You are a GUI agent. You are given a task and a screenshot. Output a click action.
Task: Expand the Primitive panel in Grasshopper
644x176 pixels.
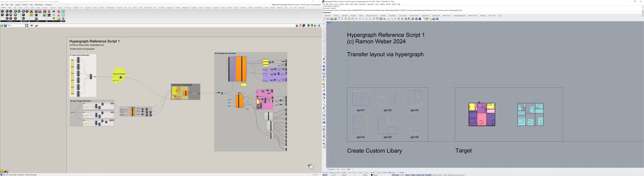[28, 21]
